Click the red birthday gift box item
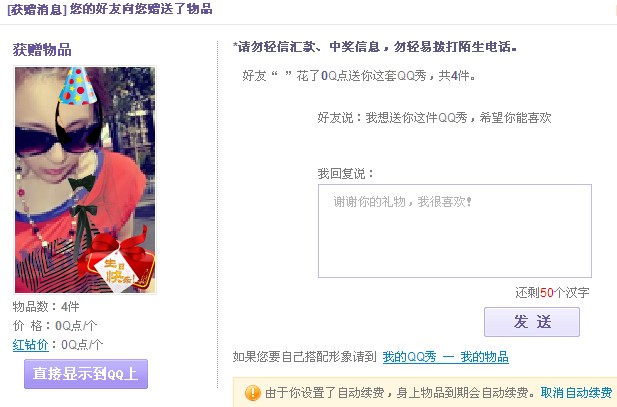The image size is (617, 407). tap(117, 260)
